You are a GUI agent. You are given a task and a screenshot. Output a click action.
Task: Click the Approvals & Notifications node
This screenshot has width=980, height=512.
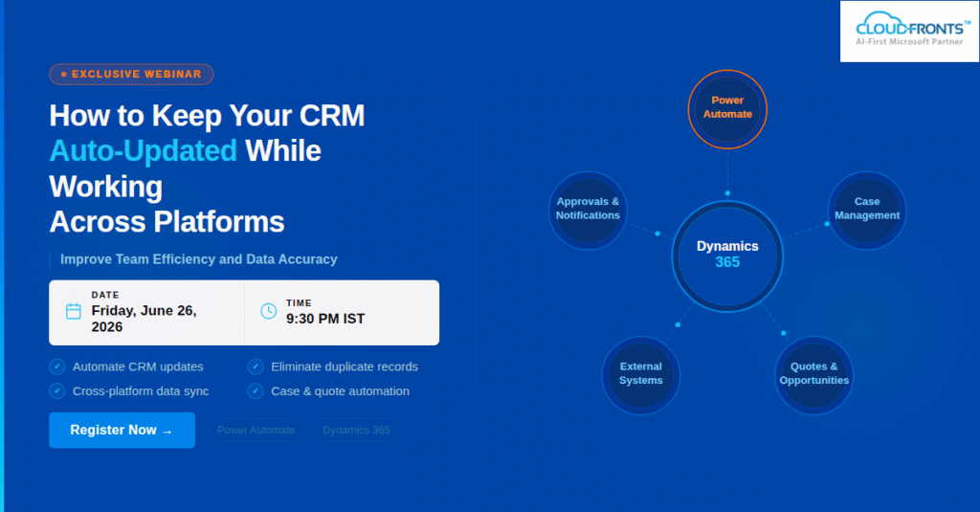588,210
